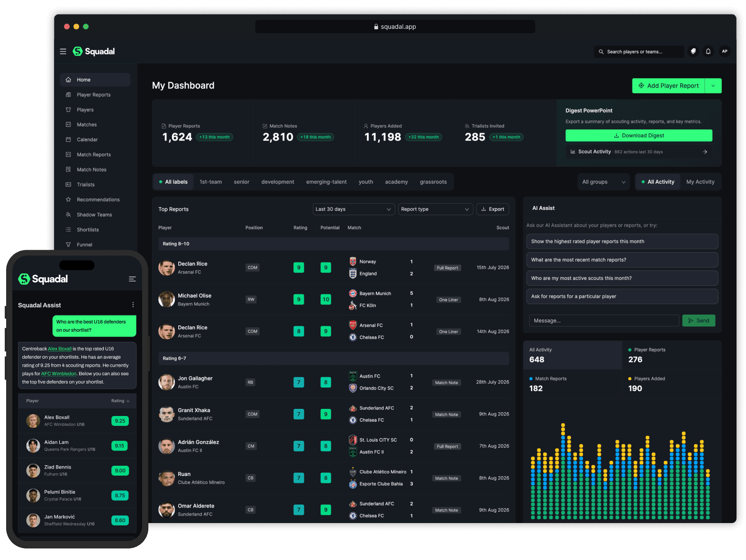Click the Funnel sidebar icon
This screenshot has height=560, width=746.
(x=68, y=244)
